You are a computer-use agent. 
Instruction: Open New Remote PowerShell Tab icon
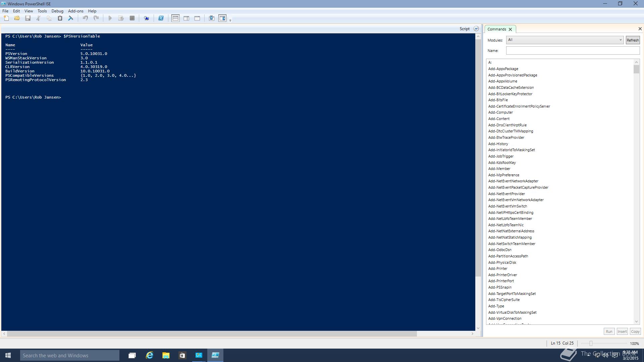(147, 18)
